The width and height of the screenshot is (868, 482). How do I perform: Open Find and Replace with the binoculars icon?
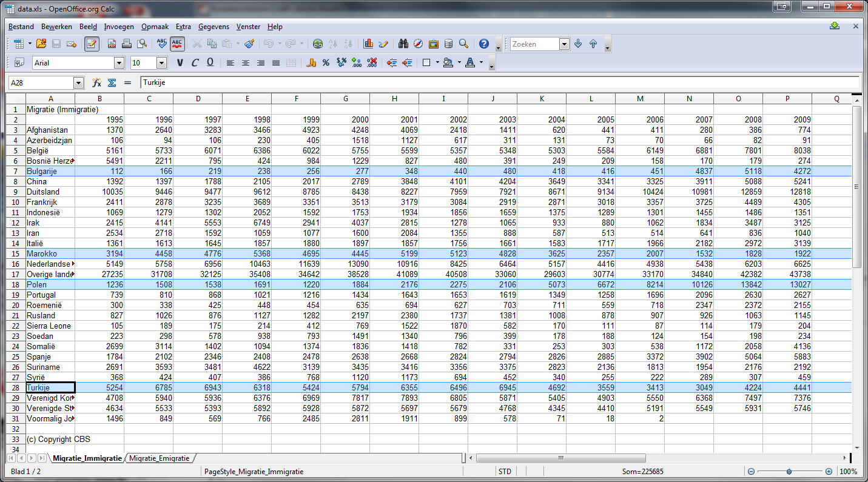coord(403,44)
